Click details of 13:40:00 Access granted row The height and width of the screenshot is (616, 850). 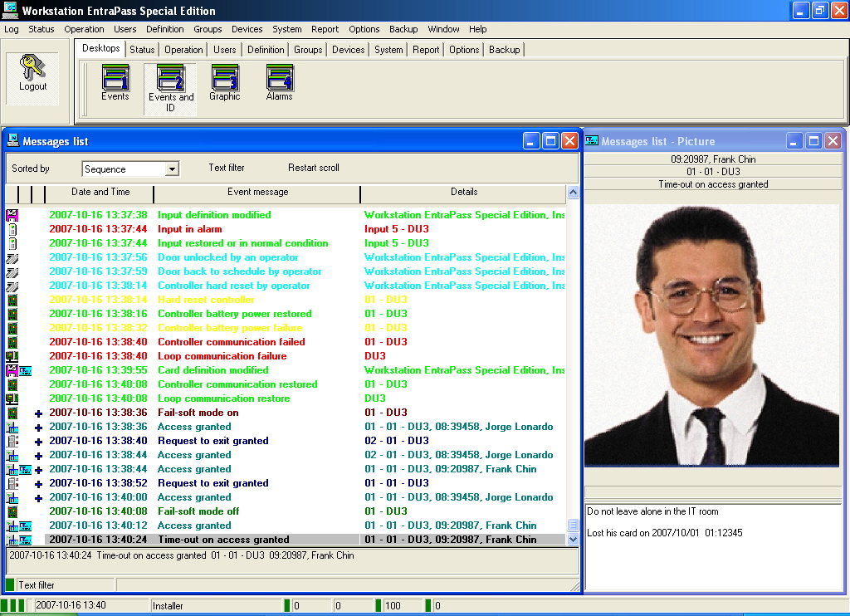tap(458, 497)
